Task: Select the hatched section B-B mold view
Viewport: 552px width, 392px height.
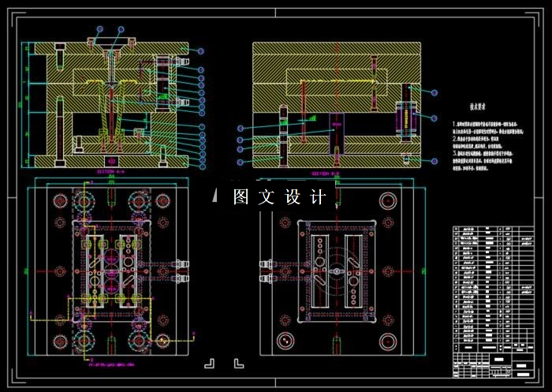Action: tap(338, 105)
